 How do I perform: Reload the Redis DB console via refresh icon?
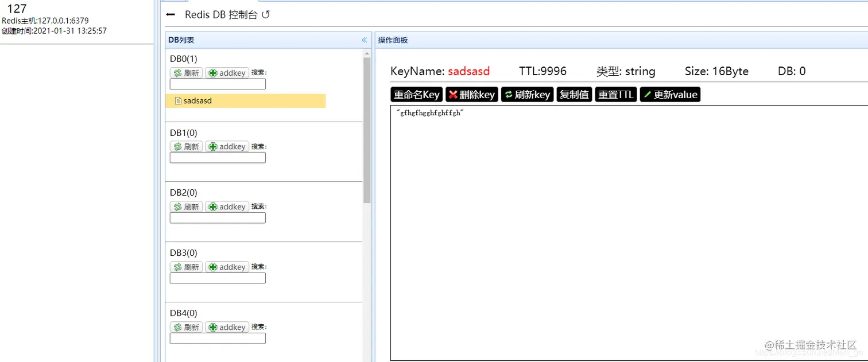(x=266, y=15)
